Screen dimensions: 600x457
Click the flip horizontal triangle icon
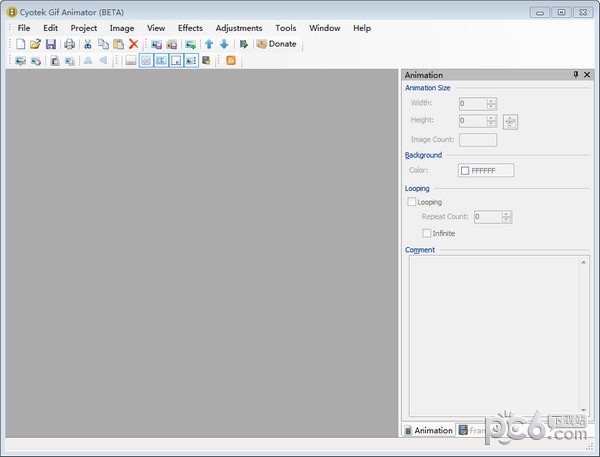pyautogui.click(x=103, y=60)
